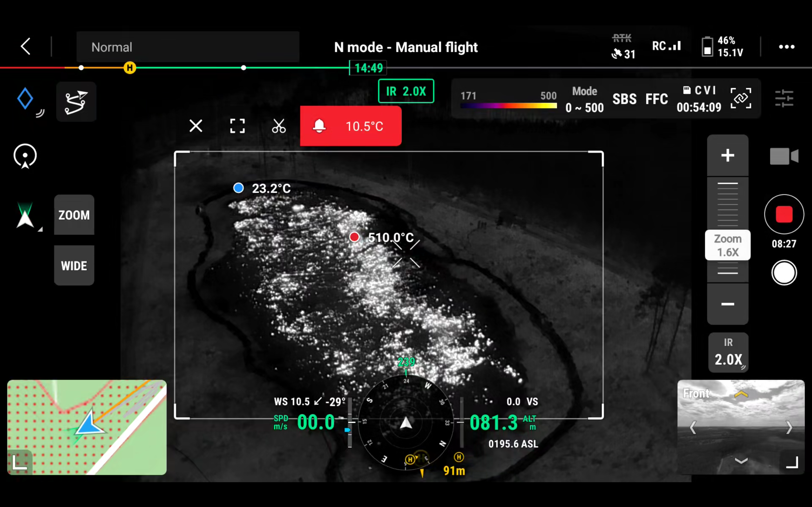This screenshot has height=507, width=812.
Task: Expand the Front FPV view corner
Action: 792,462
